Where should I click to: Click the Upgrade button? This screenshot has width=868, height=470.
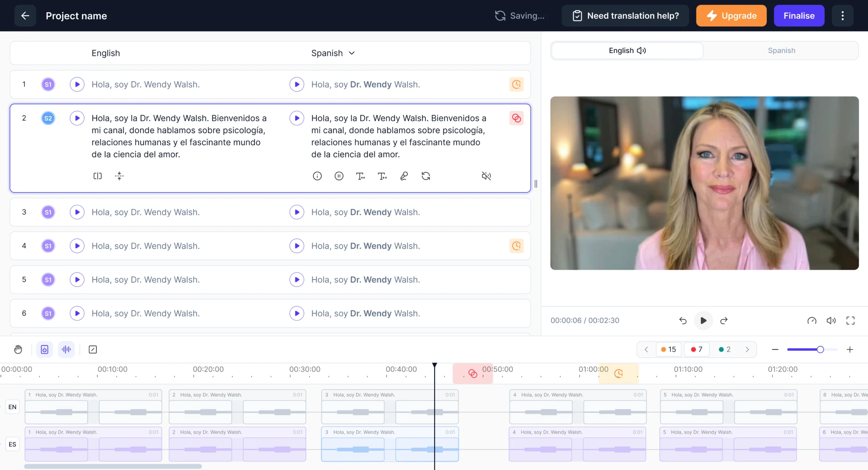pos(731,16)
